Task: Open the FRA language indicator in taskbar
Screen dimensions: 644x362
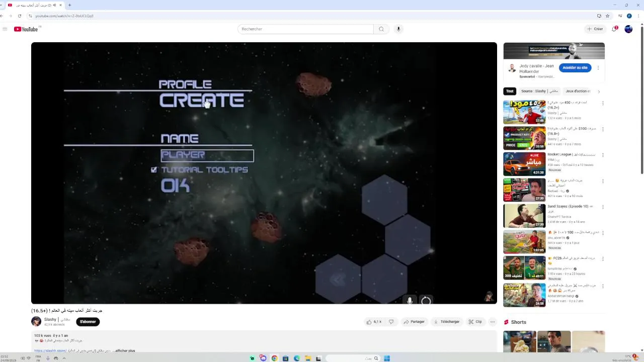Action: click(x=38, y=358)
